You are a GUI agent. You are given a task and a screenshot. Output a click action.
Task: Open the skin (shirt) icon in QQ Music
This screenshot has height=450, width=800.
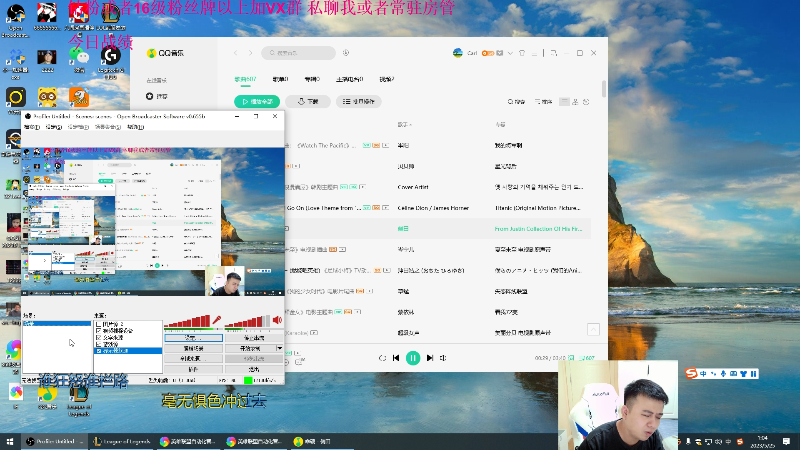[522, 53]
